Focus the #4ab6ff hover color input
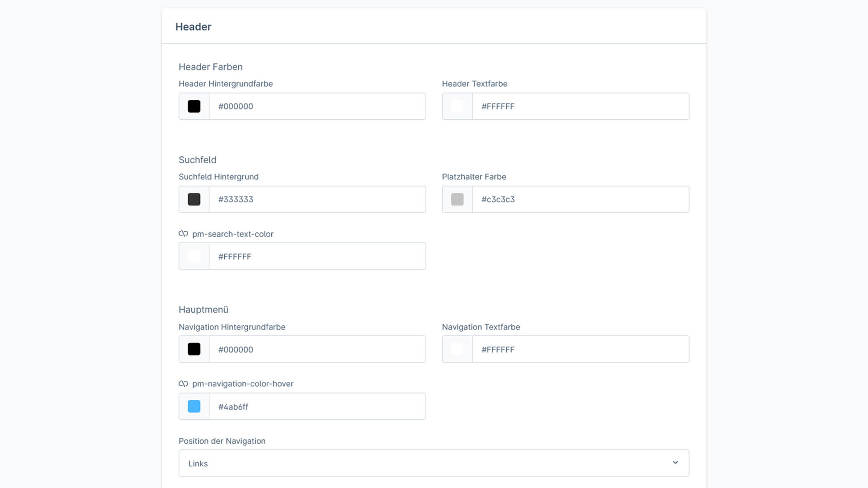 pos(316,406)
